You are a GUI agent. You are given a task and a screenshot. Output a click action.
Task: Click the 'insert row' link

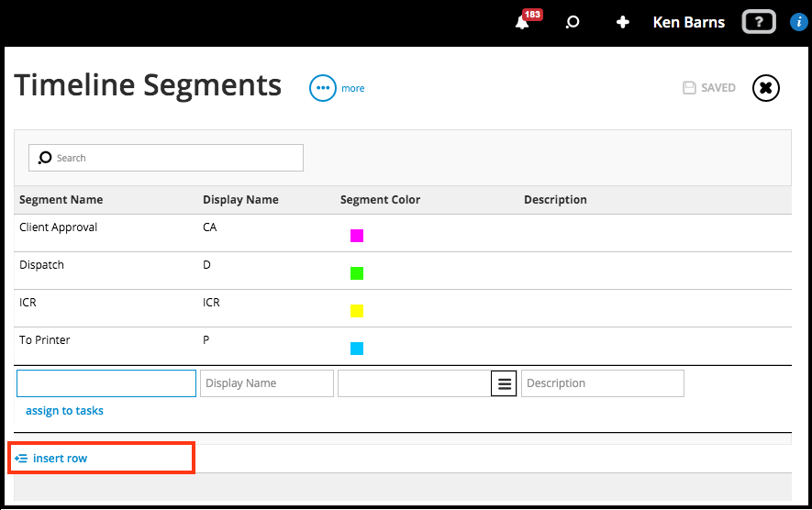click(60, 458)
